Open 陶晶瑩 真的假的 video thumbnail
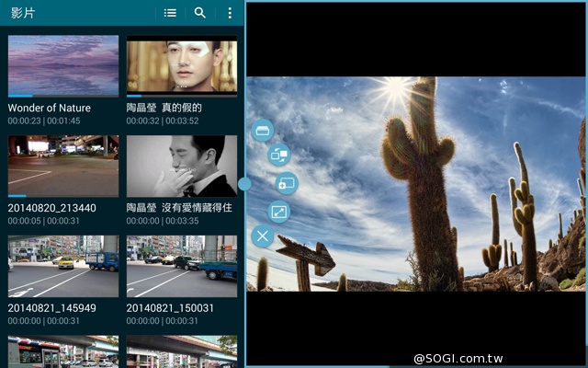 coord(182,66)
